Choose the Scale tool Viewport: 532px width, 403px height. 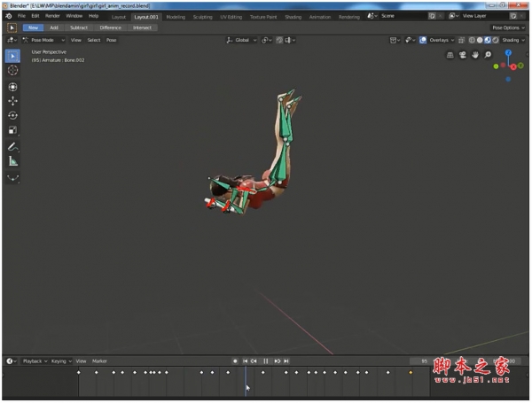coord(12,130)
